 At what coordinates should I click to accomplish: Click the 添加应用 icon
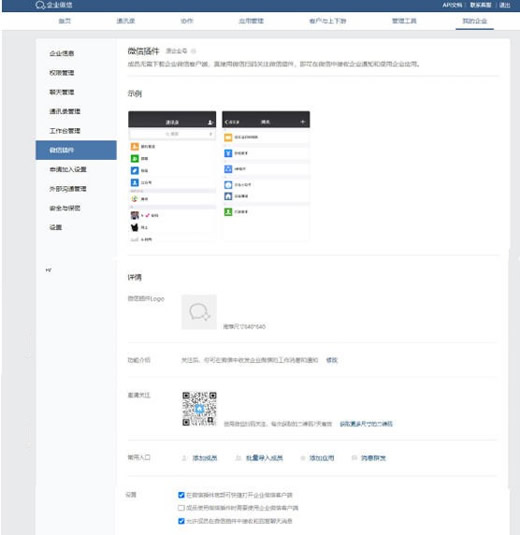[x=302, y=458]
